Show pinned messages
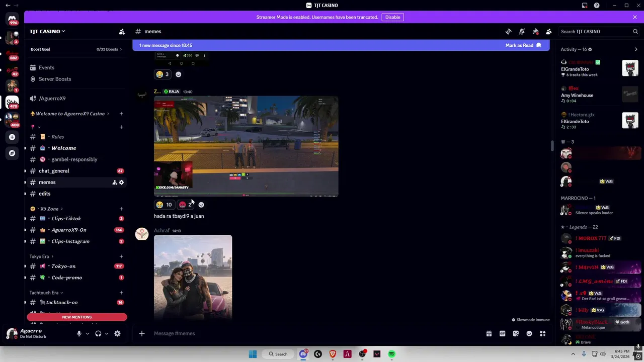The image size is (644, 362). 535,31
